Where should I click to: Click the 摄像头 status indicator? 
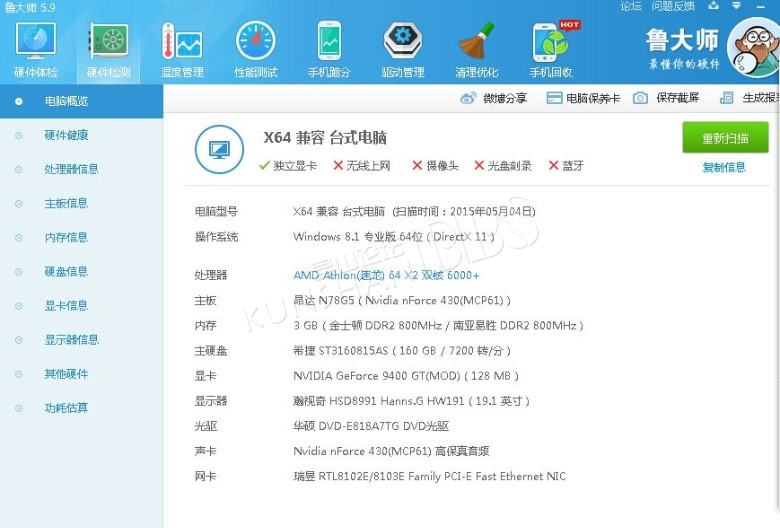pos(436,166)
